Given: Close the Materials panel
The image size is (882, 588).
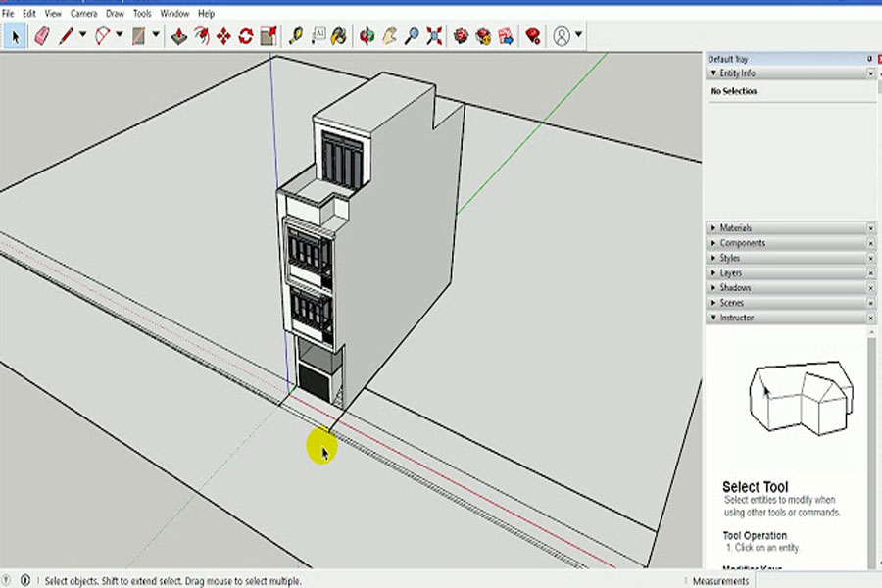Looking at the screenshot, I should [871, 228].
